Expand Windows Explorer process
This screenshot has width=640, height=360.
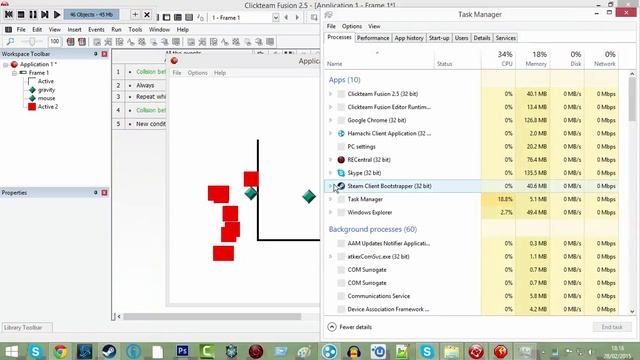pyautogui.click(x=330, y=212)
